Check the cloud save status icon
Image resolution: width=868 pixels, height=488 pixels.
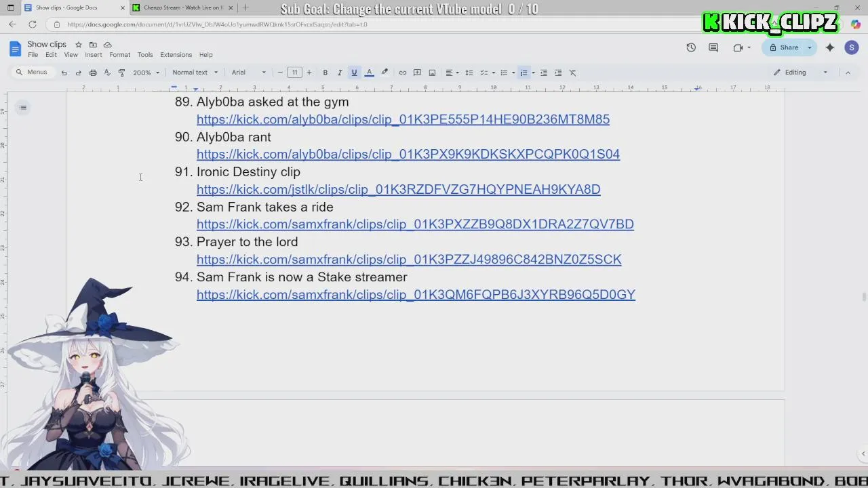click(107, 45)
